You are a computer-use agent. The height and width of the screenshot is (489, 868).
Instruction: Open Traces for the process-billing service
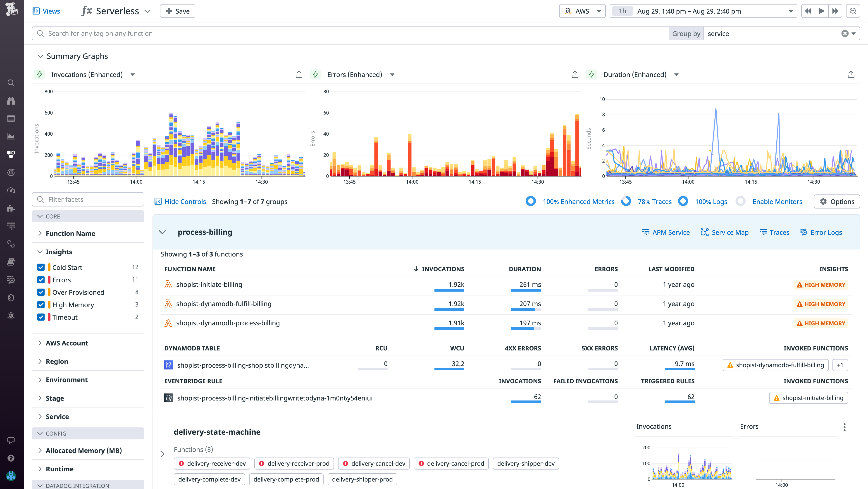774,232
